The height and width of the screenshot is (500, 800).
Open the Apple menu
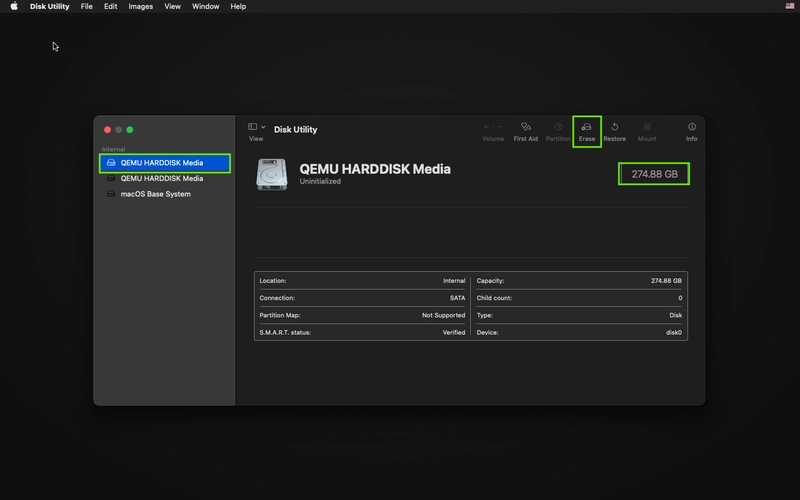[14, 6]
